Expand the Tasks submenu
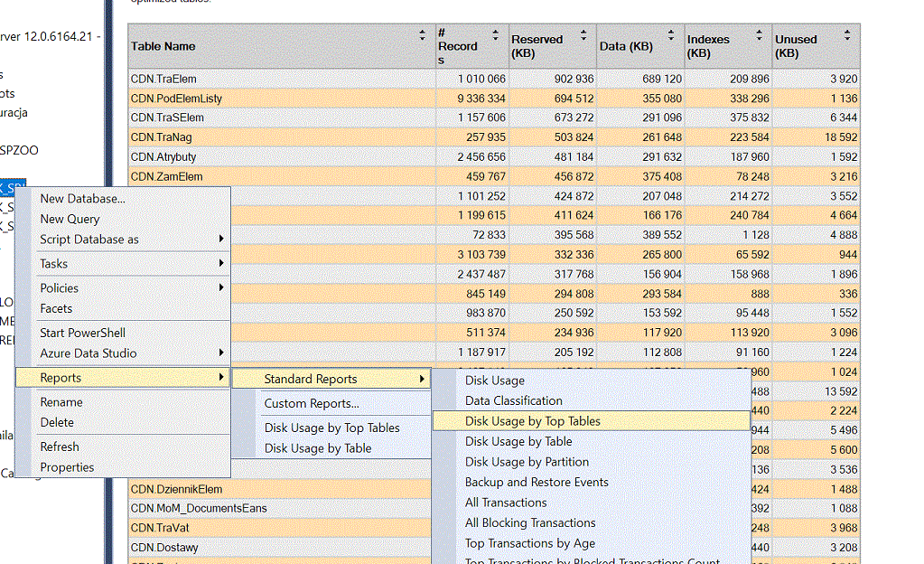The height and width of the screenshot is (564, 924). (56, 264)
